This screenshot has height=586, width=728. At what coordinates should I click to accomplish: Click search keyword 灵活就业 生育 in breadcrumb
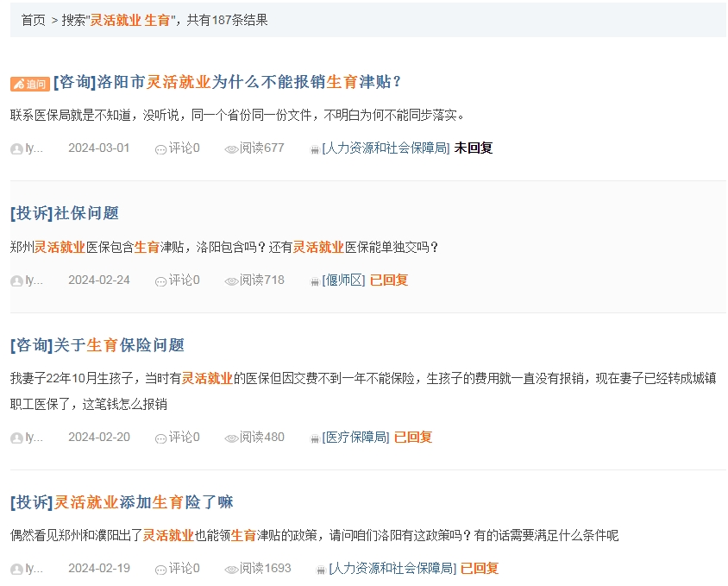tap(130, 20)
